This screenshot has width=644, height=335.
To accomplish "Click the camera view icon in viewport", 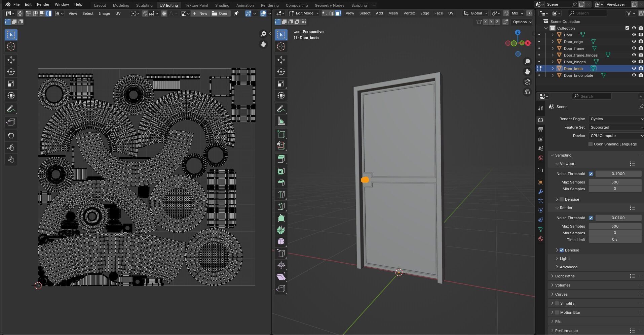I will coord(527,82).
